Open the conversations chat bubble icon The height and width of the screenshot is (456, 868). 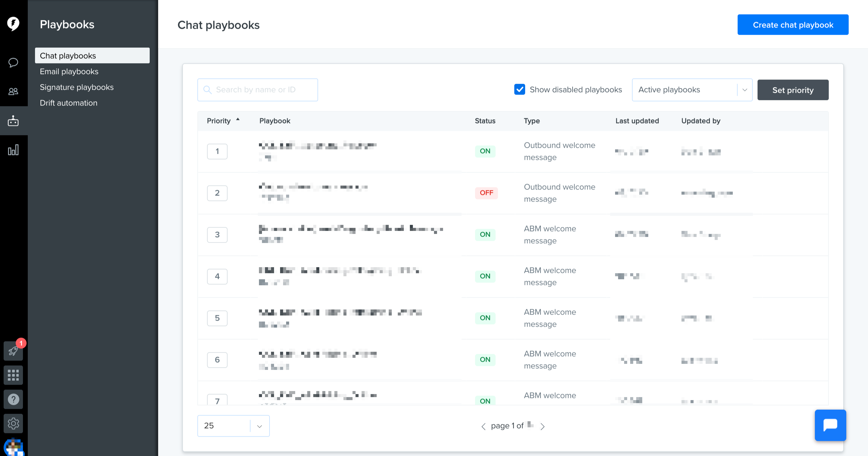tap(13, 62)
